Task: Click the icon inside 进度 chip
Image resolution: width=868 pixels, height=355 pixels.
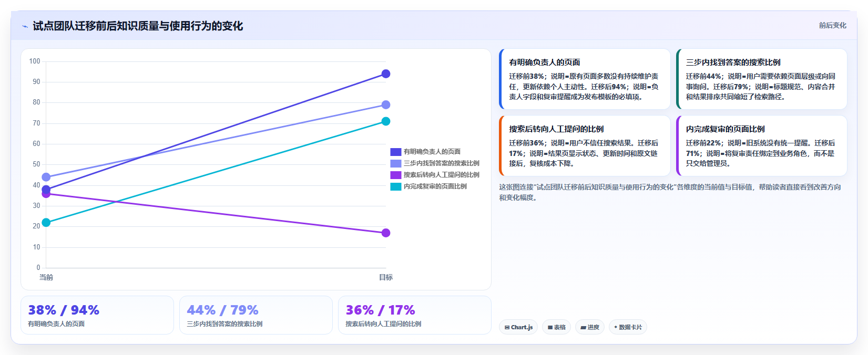Action: pyautogui.click(x=583, y=327)
